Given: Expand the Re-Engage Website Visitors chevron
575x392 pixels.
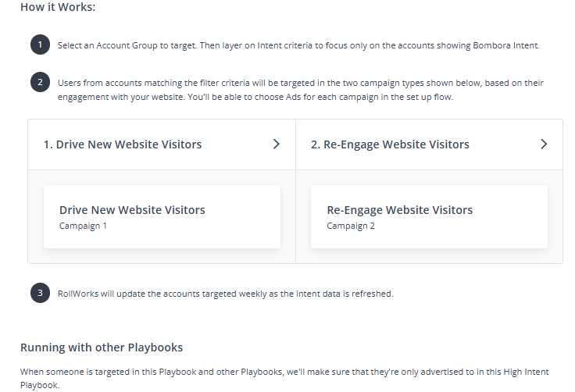Looking at the screenshot, I should [x=544, y=144].
